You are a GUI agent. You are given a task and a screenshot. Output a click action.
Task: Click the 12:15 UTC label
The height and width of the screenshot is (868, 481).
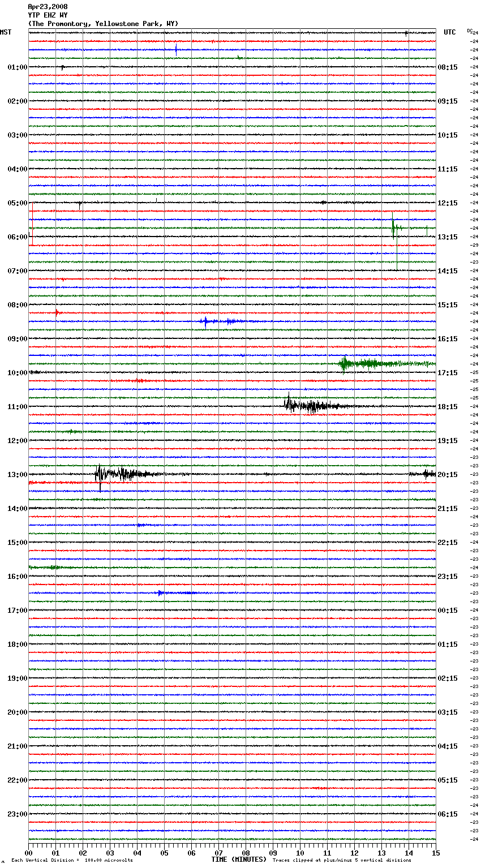pos(448,203)
